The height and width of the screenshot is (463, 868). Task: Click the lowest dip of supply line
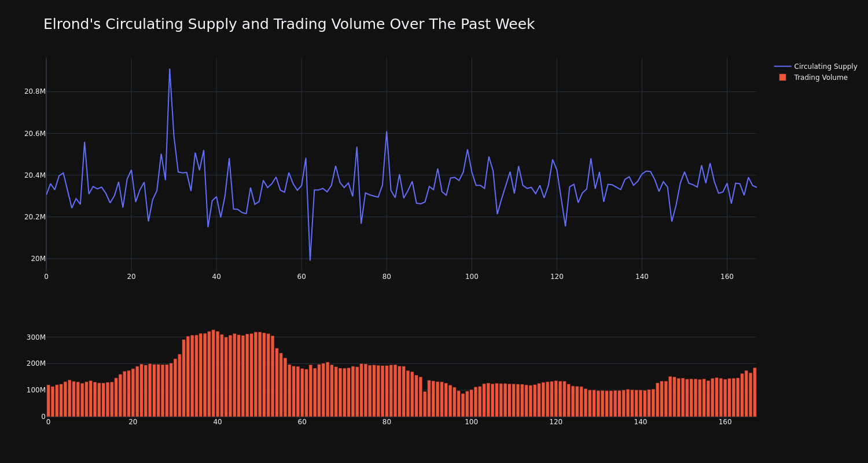point(310,260)
